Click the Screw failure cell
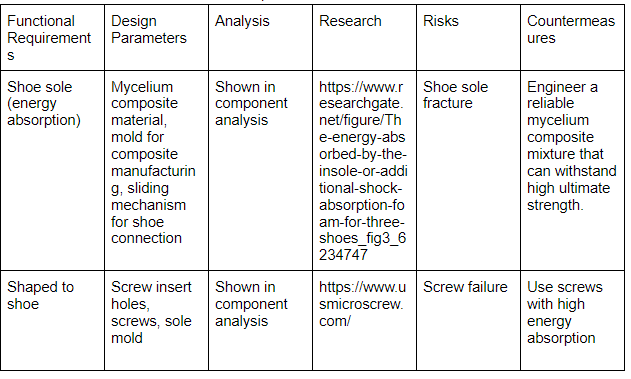The width and height of the screenshot is (631, 379). pos(468,321)
